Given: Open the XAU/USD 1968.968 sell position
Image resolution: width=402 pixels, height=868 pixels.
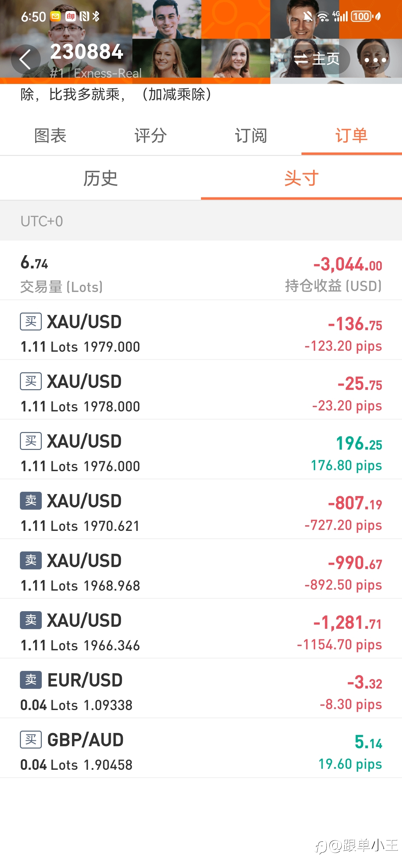Looking at the screenshot, I should pos(201,569).
